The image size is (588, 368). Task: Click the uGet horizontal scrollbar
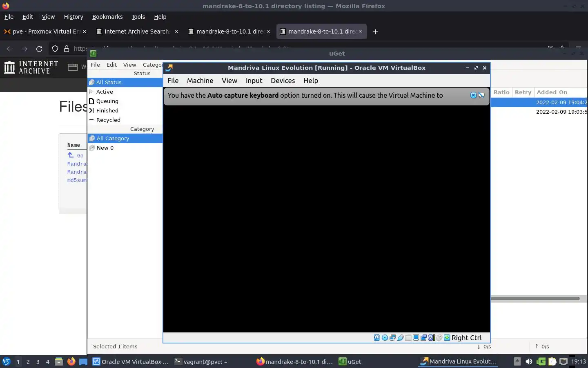pos(535,298)
